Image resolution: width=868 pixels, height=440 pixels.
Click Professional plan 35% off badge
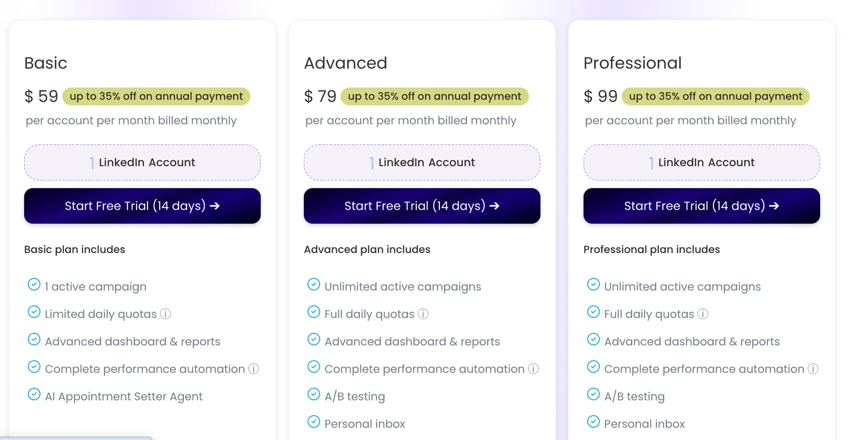click(715, 96)
